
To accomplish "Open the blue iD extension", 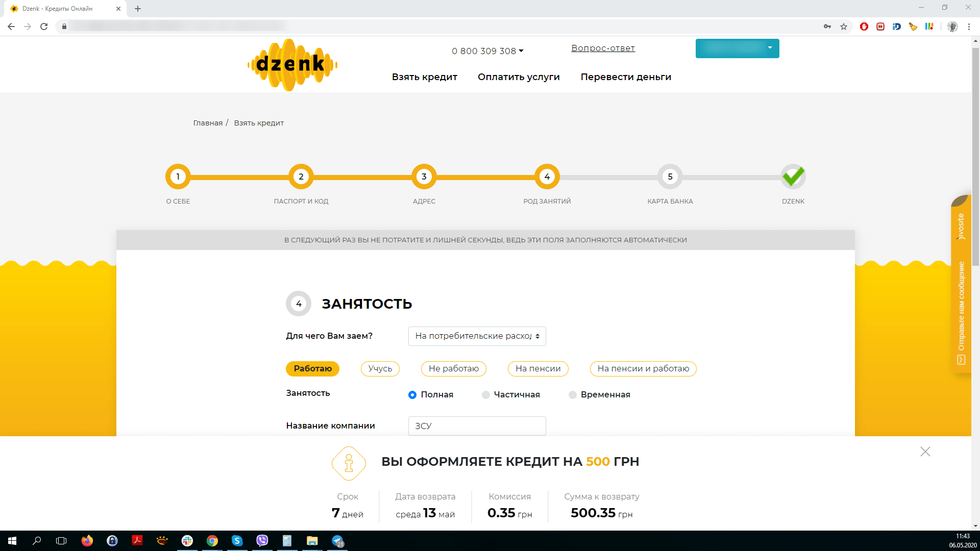I will 897,27.
